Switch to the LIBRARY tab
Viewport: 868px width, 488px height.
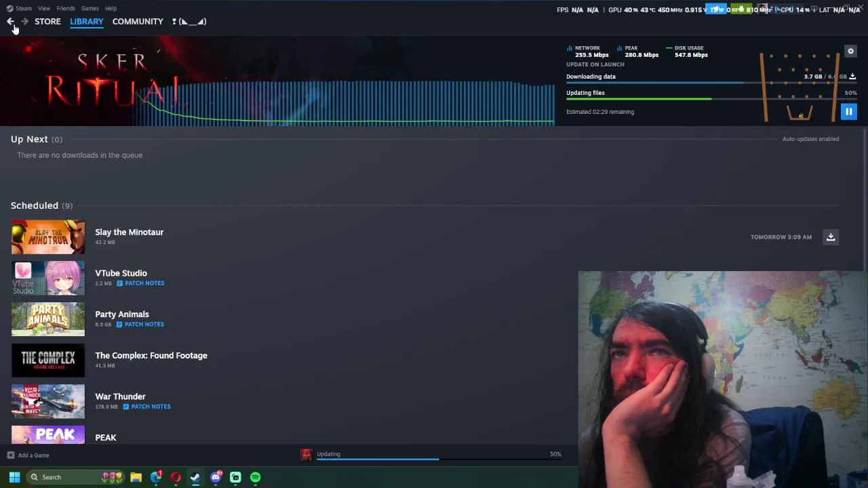[87, 22]
